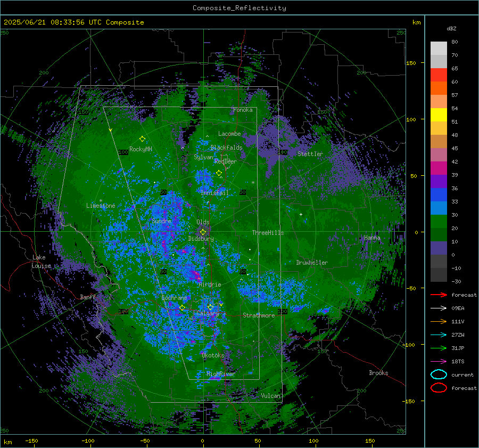Screen dimensions: 479x448
Task: Click the Cochrane label
Action: pyautogui.click(x=174, y=298)
